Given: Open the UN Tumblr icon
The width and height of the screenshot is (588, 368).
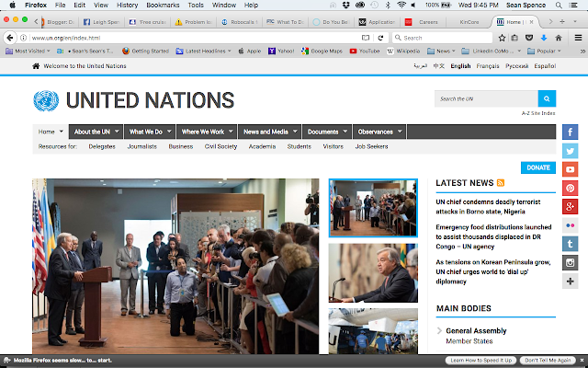Looking at the screenshot, I should (570, 244).
